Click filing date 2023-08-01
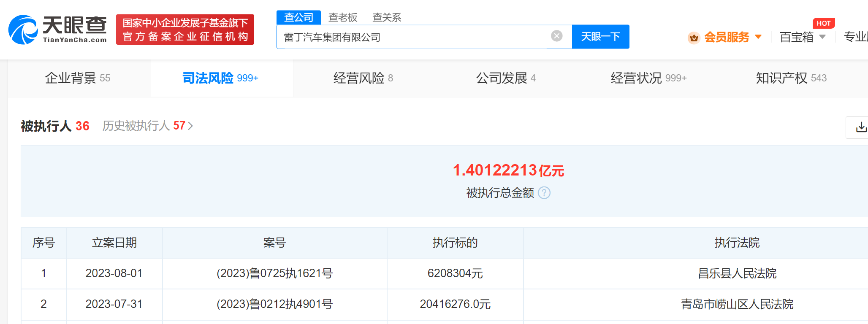 [114, 273]
